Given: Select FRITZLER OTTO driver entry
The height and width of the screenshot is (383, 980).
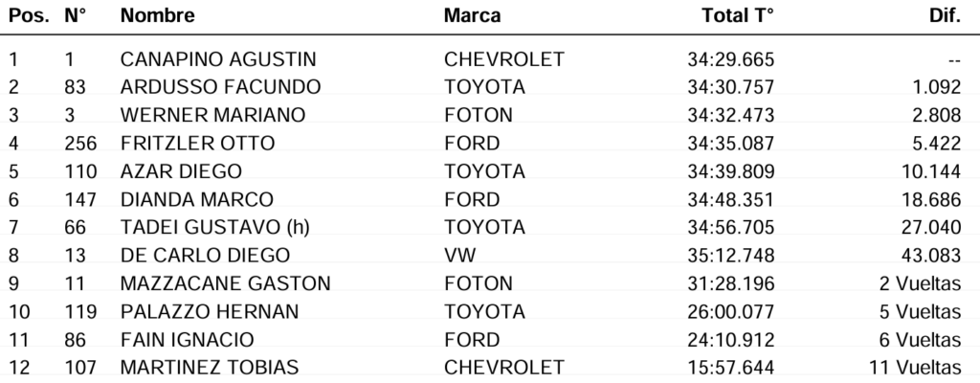Looking at the screenshot, I should (197, 144).
